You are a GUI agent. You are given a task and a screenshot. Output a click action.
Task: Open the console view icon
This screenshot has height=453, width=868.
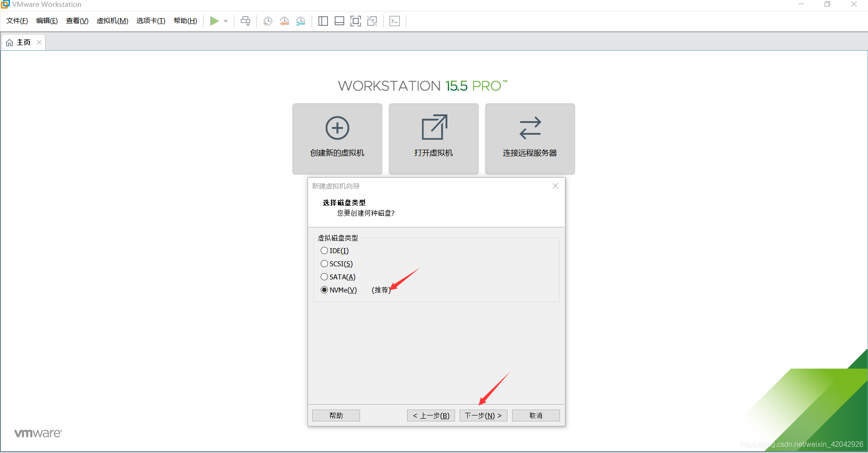394,21
